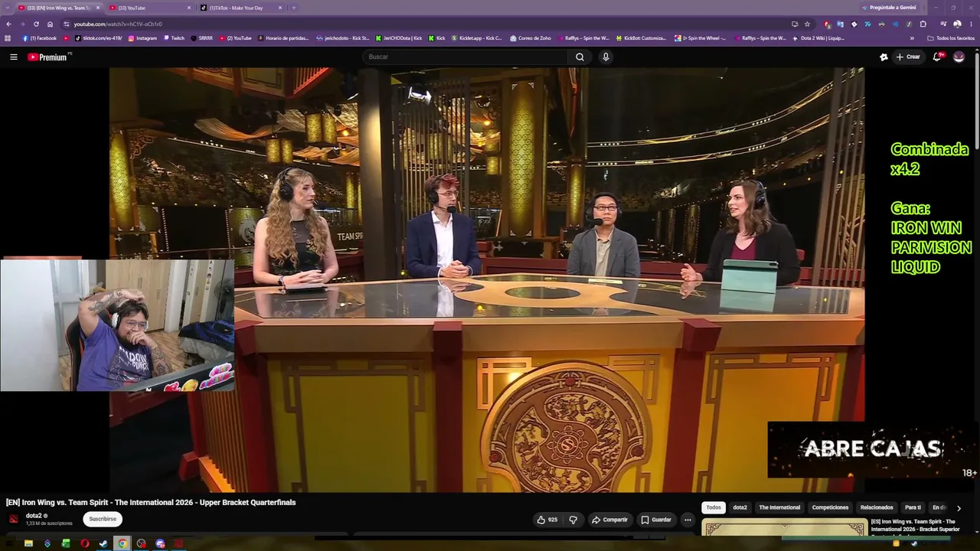Viewport: 980px width, 551px height.
Task: Open the recommended ES Iron Wing video thumbnail
Action: tap(785, 527)
